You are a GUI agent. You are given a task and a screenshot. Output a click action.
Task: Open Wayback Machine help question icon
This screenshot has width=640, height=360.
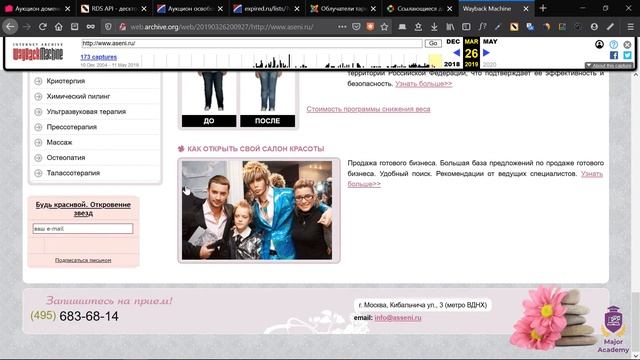[x=613, y=44]
